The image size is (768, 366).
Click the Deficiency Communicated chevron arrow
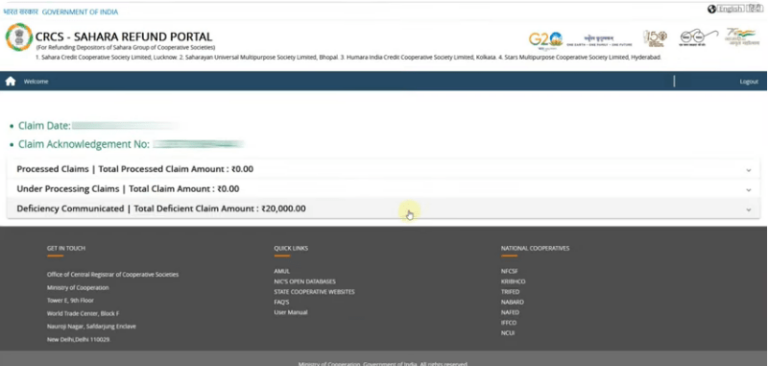748,210
